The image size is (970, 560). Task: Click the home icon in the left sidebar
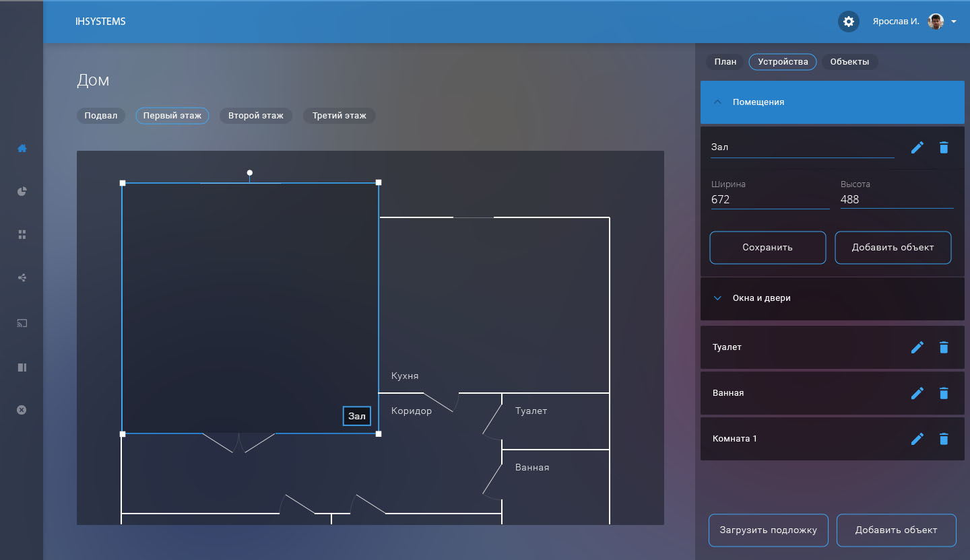tap(22, 148)
